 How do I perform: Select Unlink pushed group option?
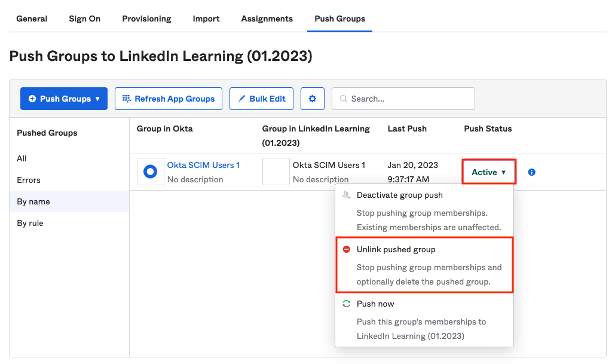pyautogui.click(x=397, y=249)
